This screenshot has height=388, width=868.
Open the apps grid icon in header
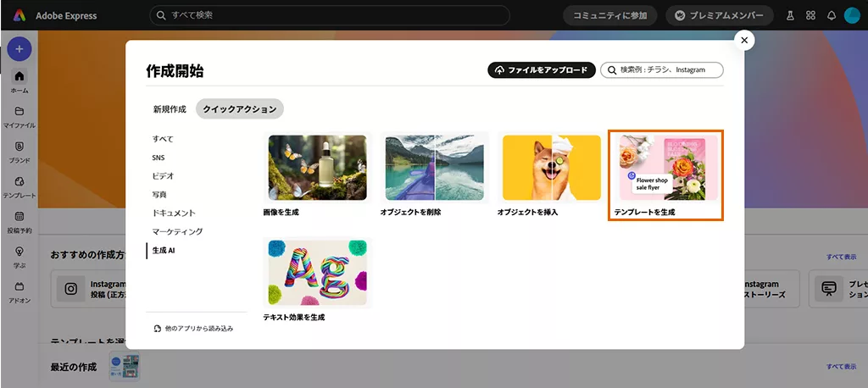coord(810,15)
